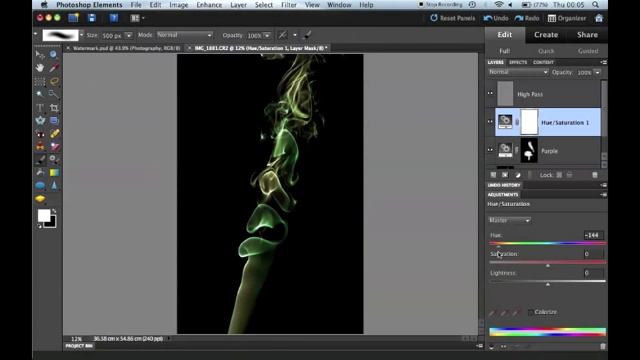
Task: Switch to the Create tab
Action: coord(546,35)
